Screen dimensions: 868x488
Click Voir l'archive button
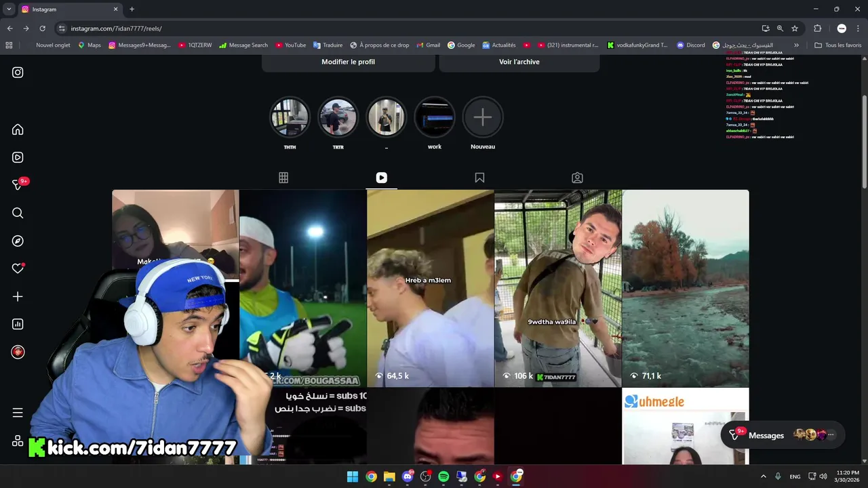pos(519,62)
